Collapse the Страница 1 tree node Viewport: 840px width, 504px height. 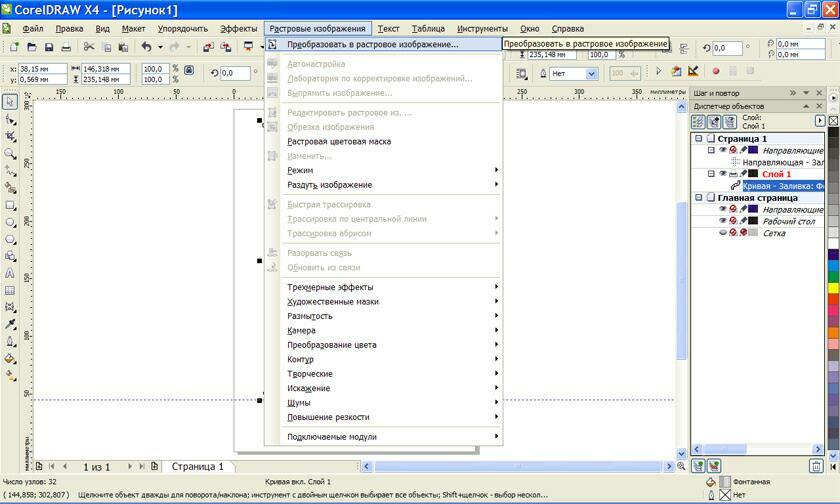coord(698,139)
